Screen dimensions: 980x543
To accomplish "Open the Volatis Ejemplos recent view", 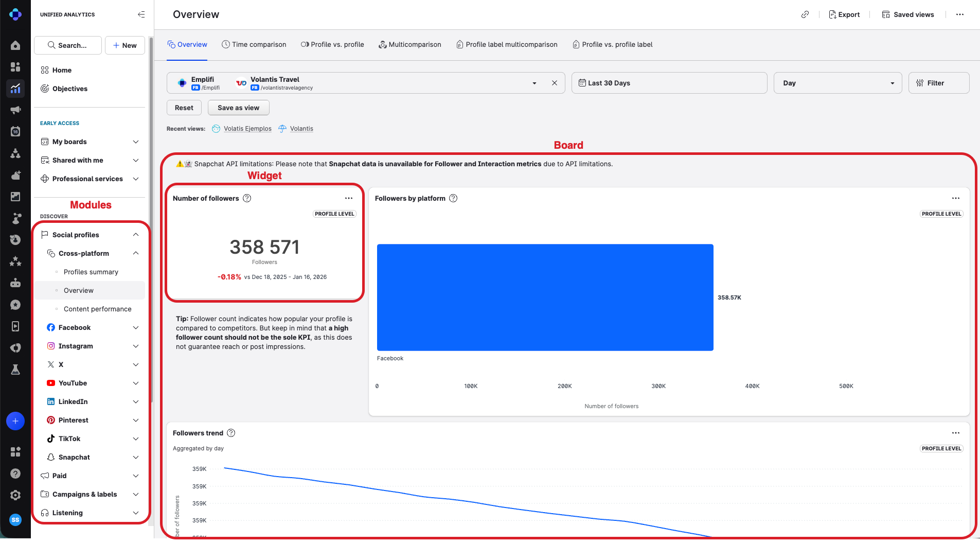I will point(247,129).
